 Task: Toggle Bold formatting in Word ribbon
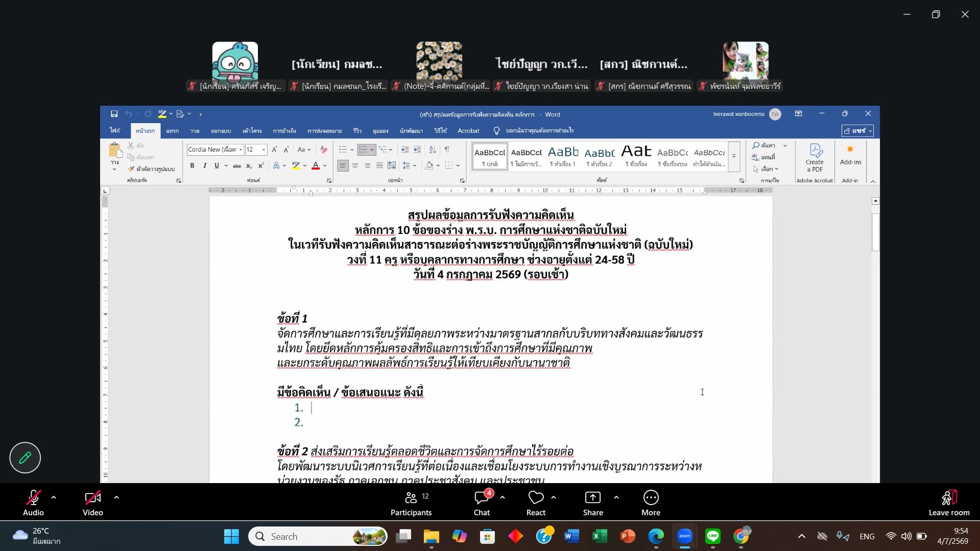coord(192,165)
